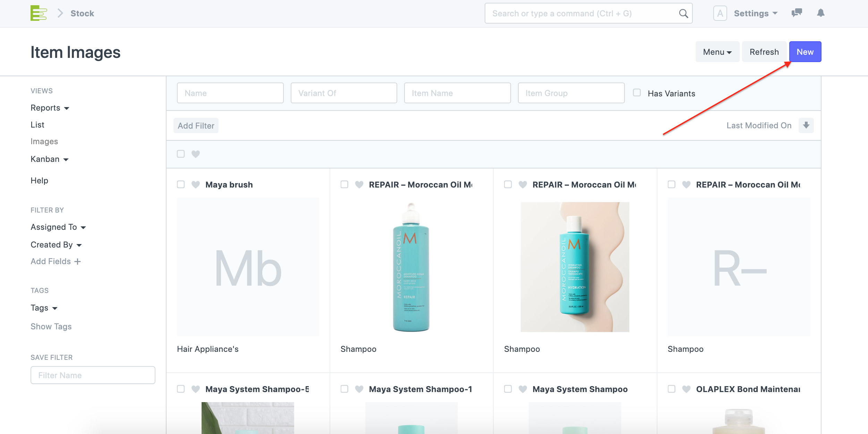Open the R– placeholder thumbnail
The height and width of the screenshot is (434, 868).
739,267
